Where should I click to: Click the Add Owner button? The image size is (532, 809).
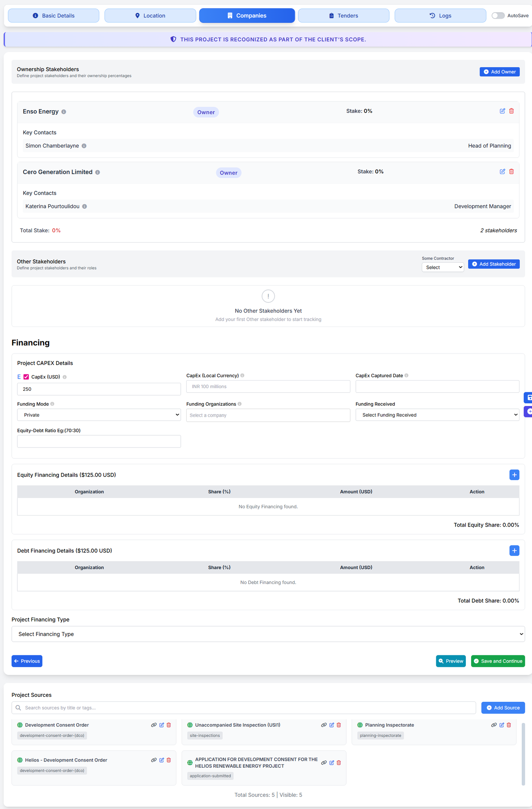click(x=499, y=72)
